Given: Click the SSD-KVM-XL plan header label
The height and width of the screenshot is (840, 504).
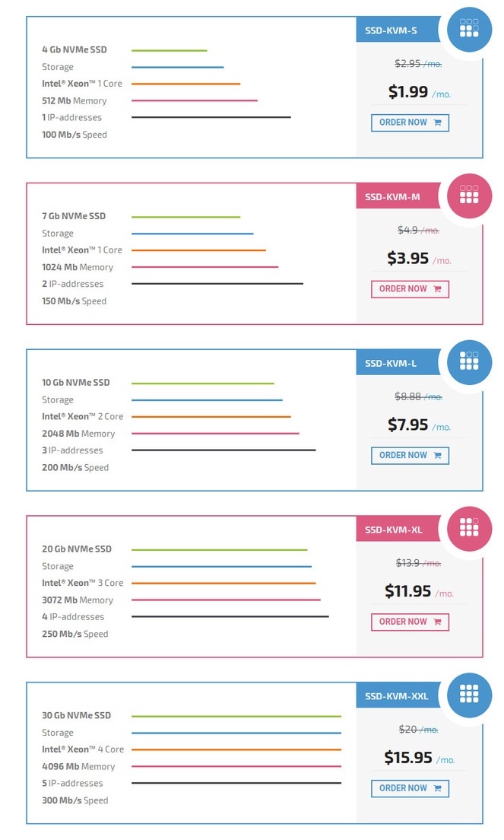Looking at the screenshot, I should 393,530.
